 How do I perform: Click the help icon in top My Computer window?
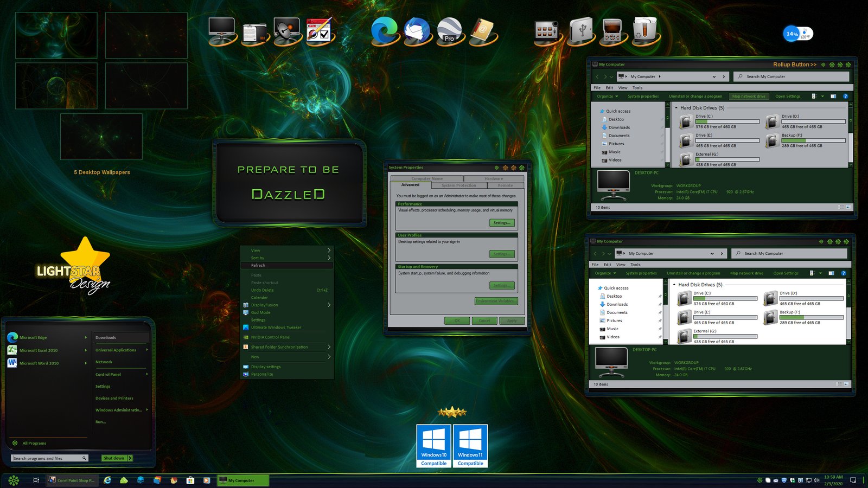click(845, 96)
